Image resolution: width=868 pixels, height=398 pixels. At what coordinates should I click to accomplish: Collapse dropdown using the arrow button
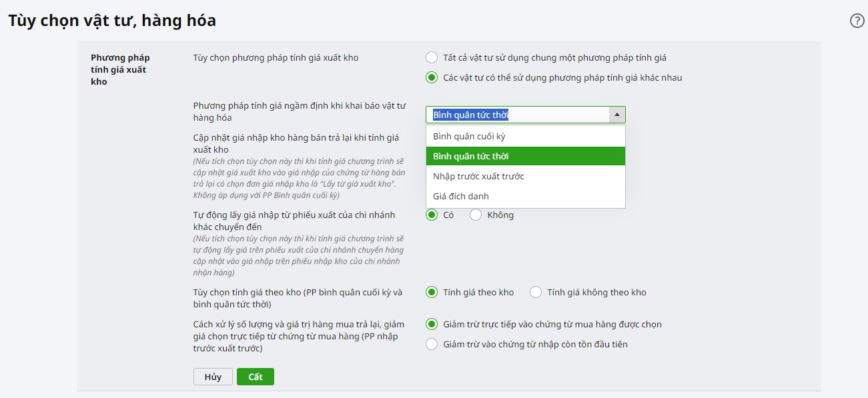(617, 115)
